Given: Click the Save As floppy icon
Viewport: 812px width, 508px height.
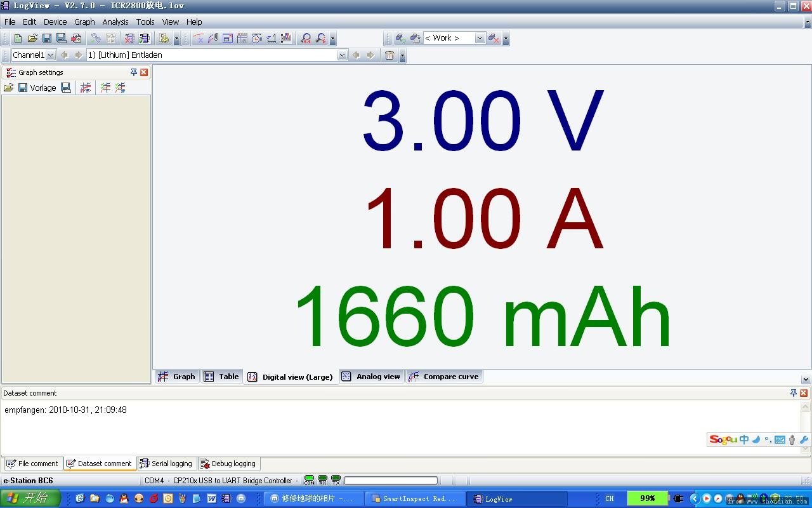Looking at the screenshot, I should coord(62,38).
